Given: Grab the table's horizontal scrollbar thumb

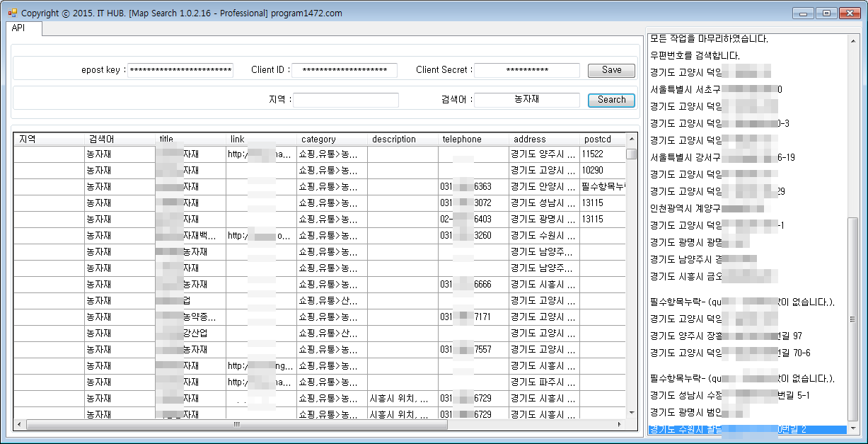Looking at the screenshot, I should pos(237,425).
